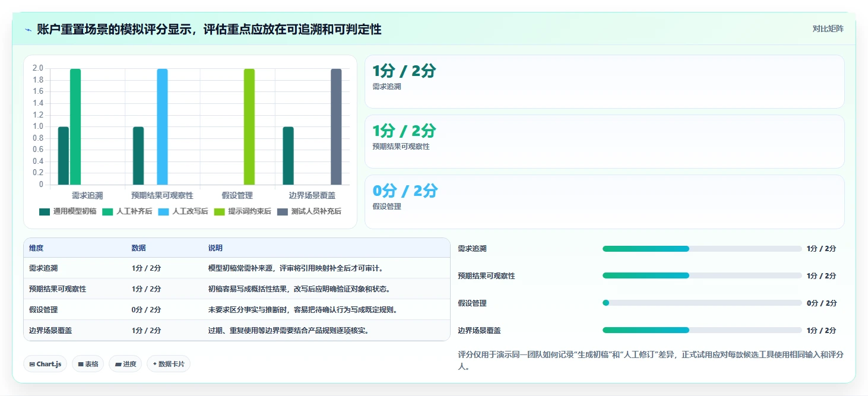Click 1分 / 2分 in the table's 边界场景覆盖 row

point(146,331)
